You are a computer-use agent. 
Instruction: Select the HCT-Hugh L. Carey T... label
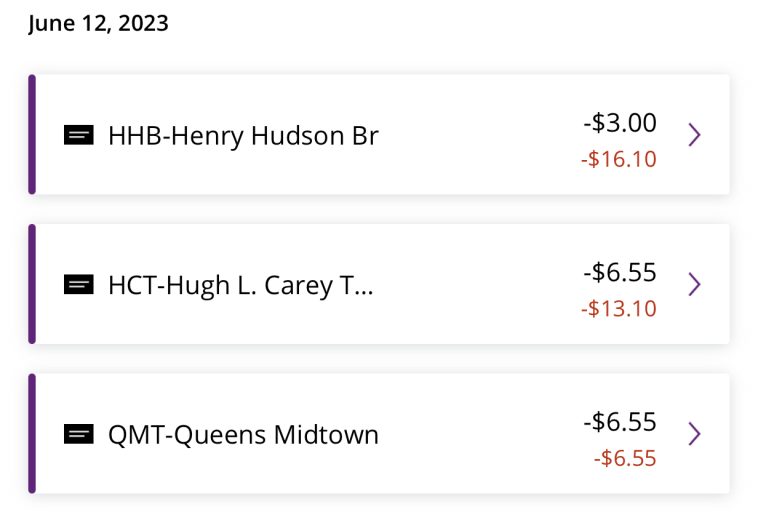241,285
